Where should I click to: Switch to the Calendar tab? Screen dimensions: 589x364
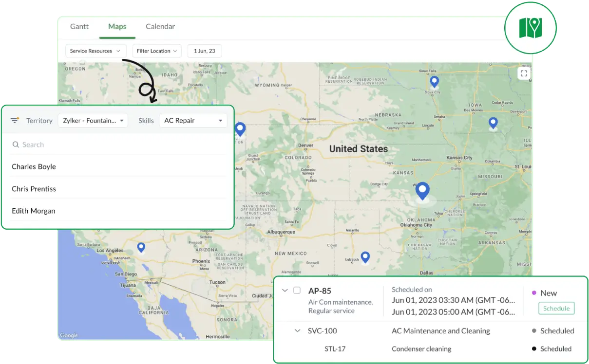click(160, 26)
